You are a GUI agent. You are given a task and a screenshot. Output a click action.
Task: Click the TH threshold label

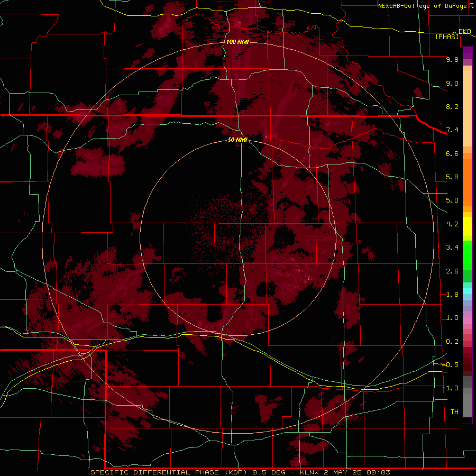tap(454, 412)
